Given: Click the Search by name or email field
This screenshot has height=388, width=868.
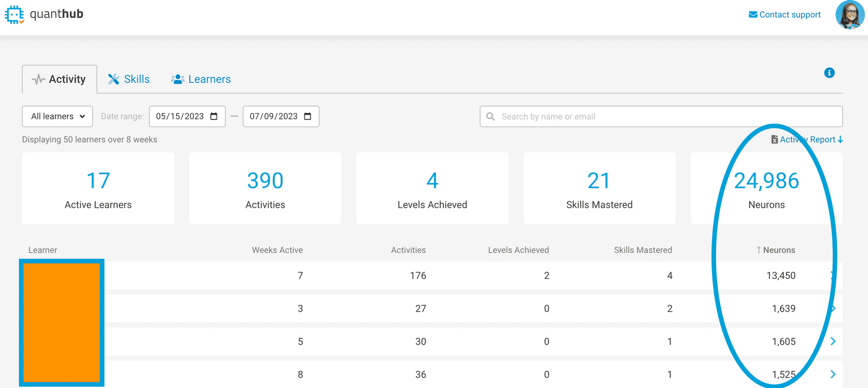Looking at the screenshot, I should [667, 116].
